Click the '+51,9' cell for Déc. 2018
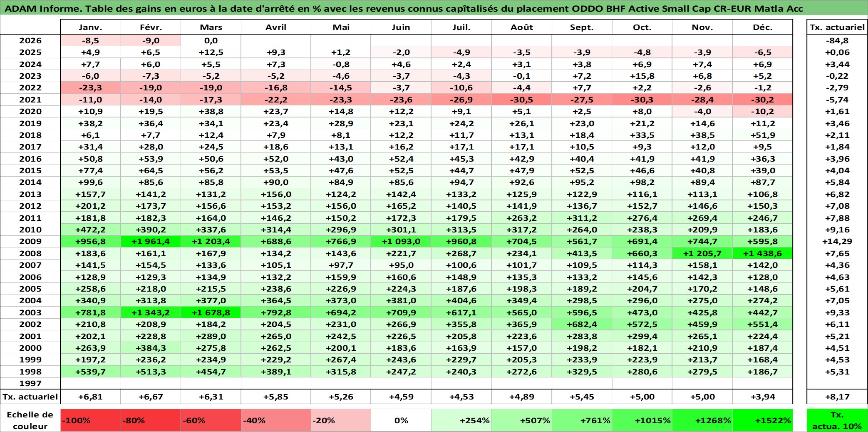The width and height of the screenshot is (868, 432). pos(763,135)
